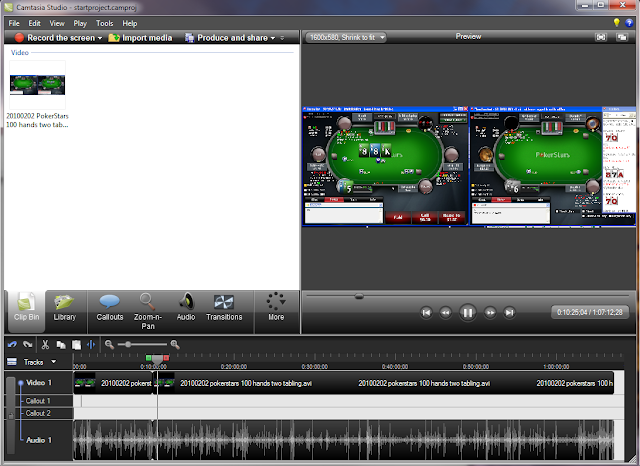640x466 pixels.
Task: Open the Play menu
Action: click(80, 23)
